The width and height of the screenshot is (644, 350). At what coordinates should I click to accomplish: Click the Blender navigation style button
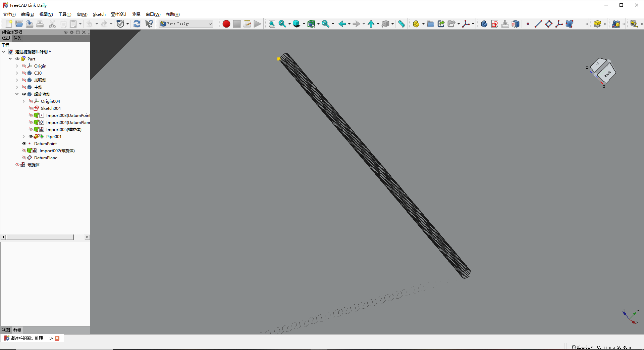[x=582, y=347]
